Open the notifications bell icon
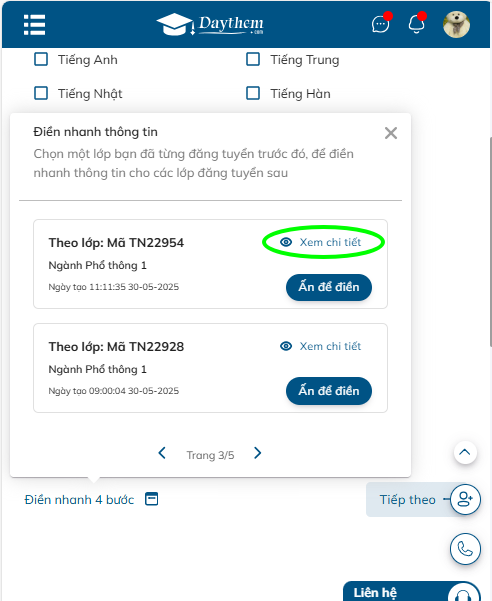Image resolution: width=492 pixels, height=601 pixels. [x=416, y=25]
